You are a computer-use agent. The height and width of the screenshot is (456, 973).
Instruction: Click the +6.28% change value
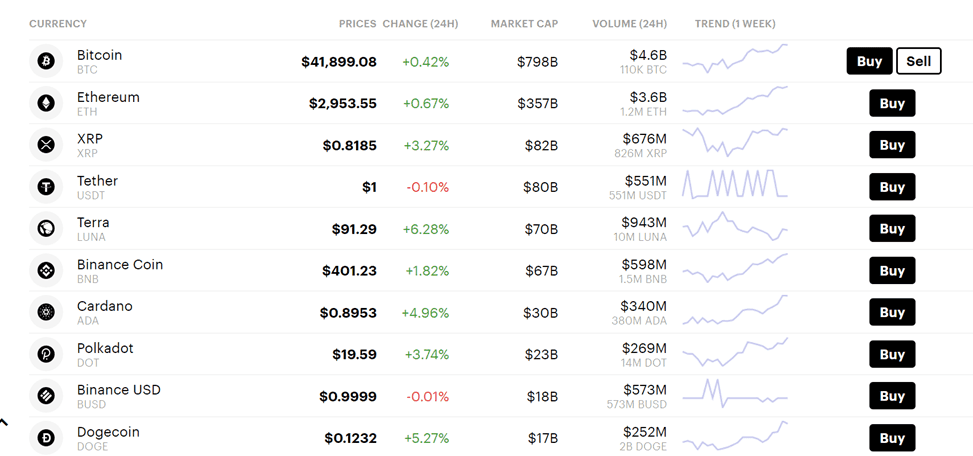426,229
